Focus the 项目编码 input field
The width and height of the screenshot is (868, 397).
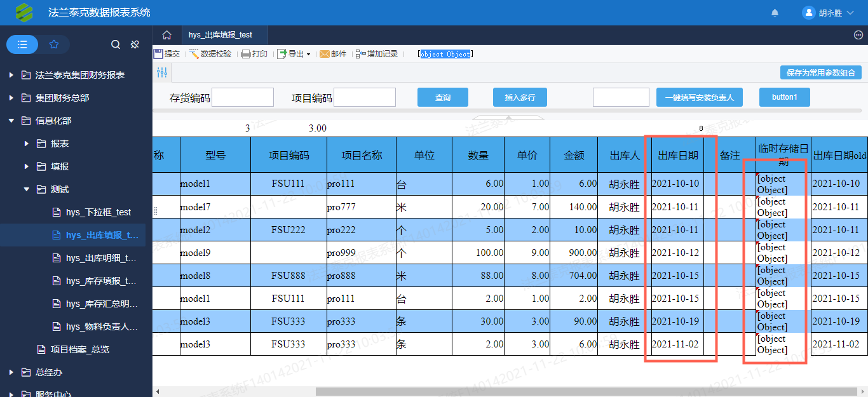tap(365, 97)
